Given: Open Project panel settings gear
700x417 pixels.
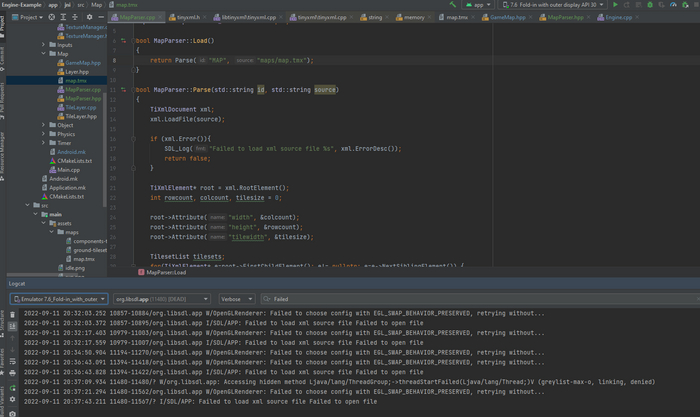Looking at the screenshot, I should pos(91,17).
